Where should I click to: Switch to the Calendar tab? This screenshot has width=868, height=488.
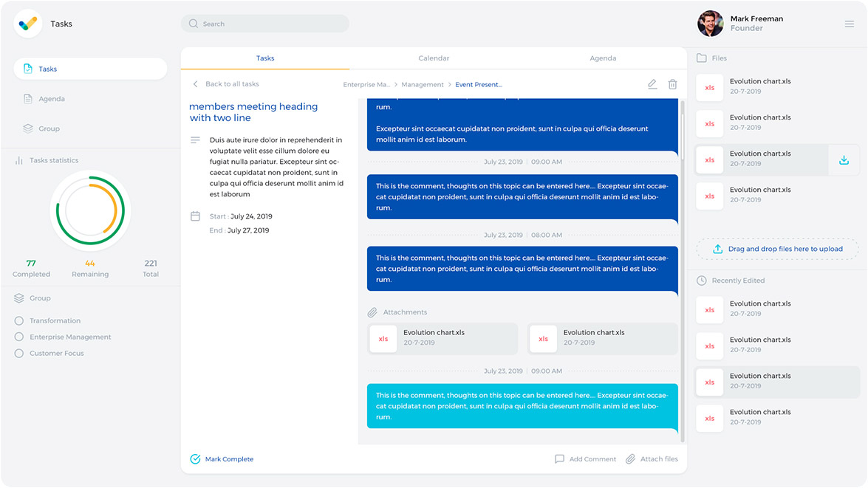[x=434, y=58]
